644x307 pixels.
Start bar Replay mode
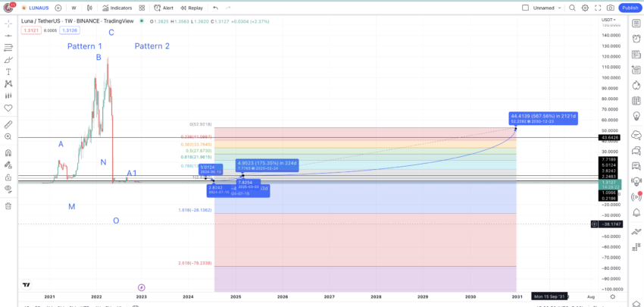192,8
